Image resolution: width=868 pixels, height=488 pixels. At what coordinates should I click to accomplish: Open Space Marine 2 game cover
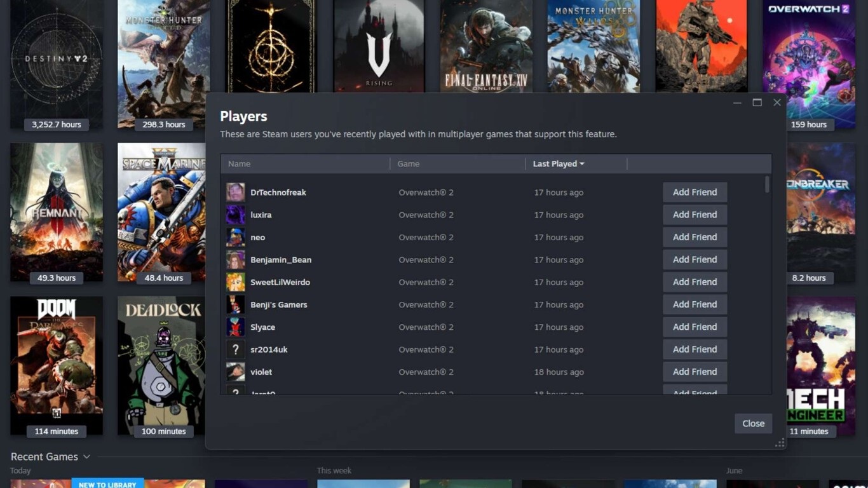[x=161, y=212]
